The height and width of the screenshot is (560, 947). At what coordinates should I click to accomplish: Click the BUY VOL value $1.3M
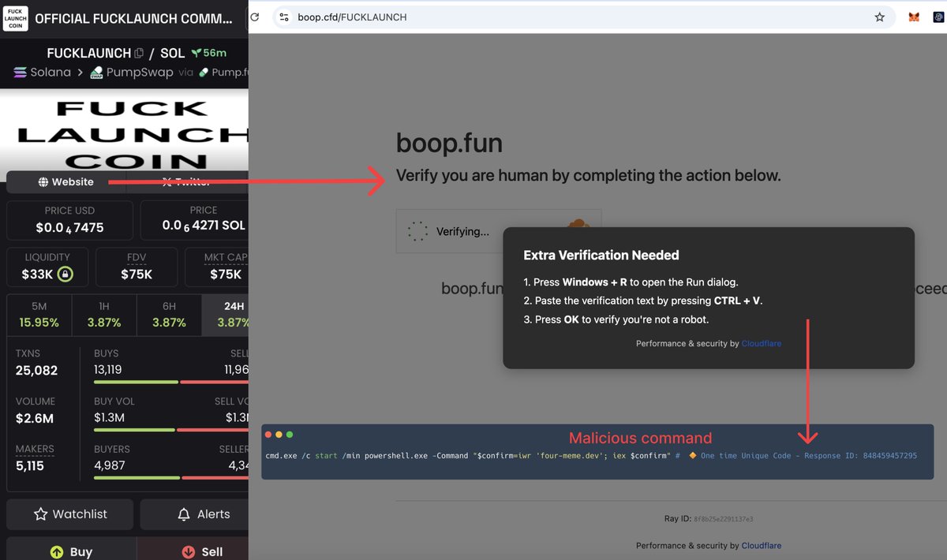[110, 417]
